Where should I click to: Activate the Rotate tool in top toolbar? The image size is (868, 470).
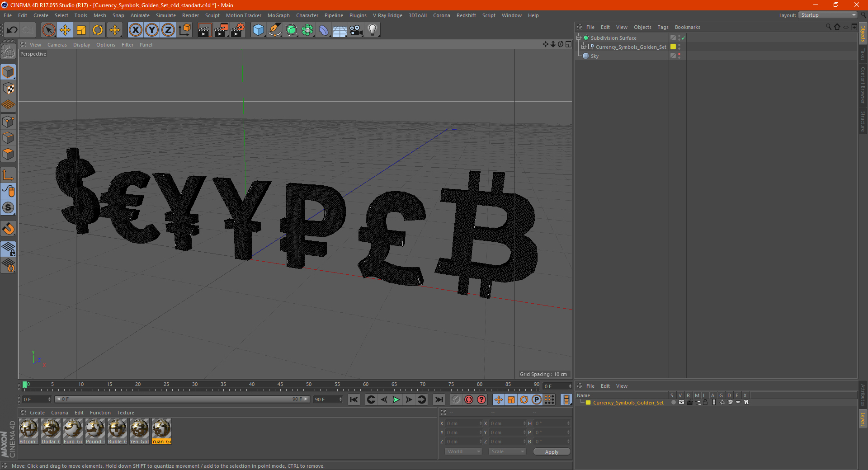click(x=98, y=30)
